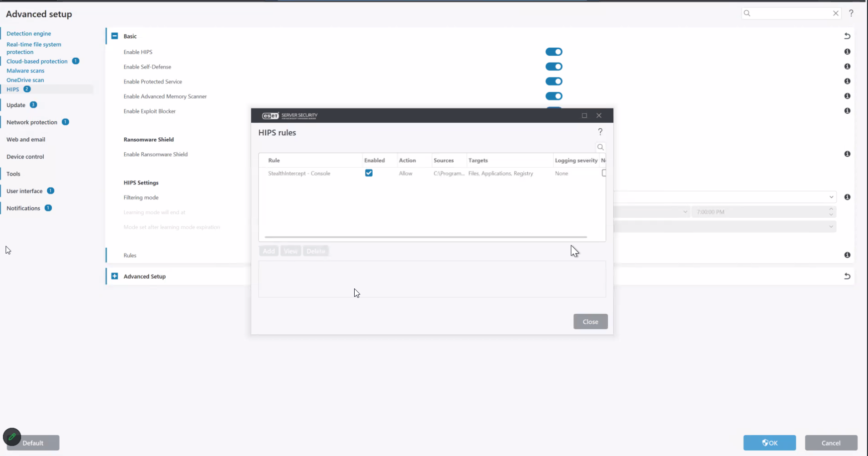The image size is (868, 456).
Task: Click the search magnifier in HIPS rules dialog
Action: pos(600,147)
